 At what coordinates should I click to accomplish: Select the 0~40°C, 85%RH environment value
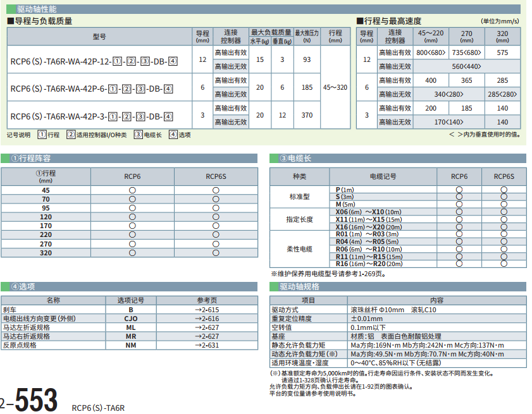click(x=395, y=363)
